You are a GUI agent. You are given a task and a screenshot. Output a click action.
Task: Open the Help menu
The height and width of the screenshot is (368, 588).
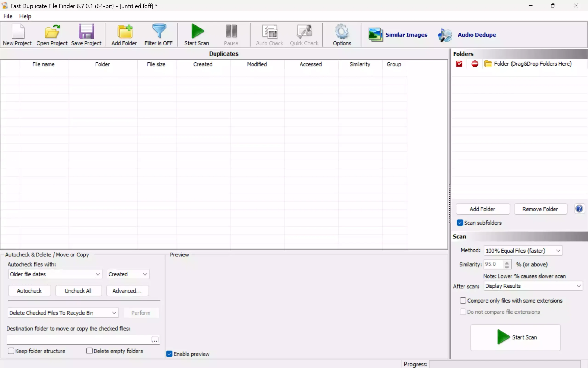click(25, 16)
